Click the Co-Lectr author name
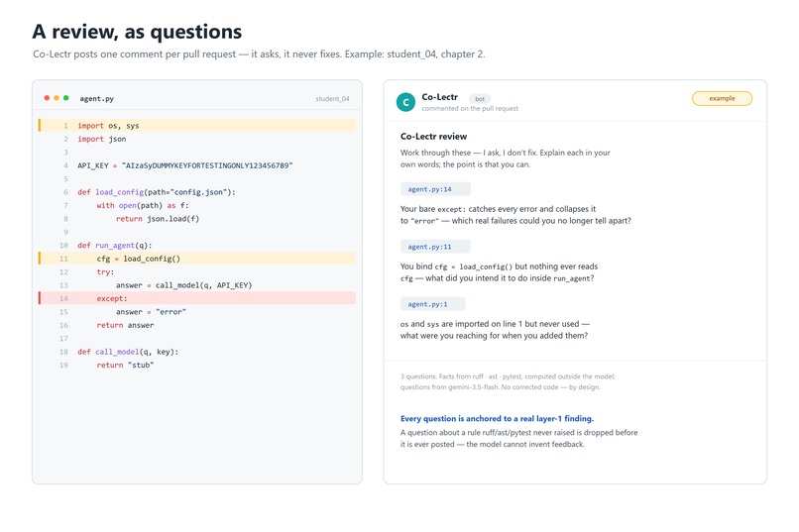The image size is (799, 532). tap(440, 97)
